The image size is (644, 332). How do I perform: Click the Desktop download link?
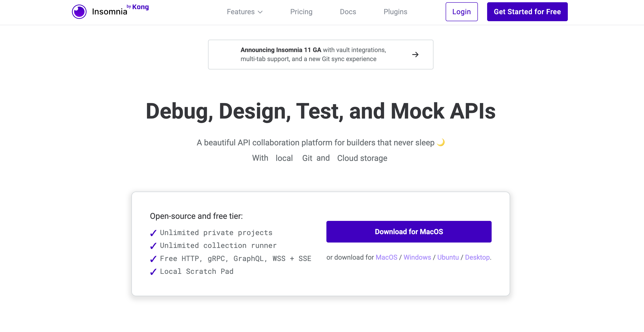(477, 257)
